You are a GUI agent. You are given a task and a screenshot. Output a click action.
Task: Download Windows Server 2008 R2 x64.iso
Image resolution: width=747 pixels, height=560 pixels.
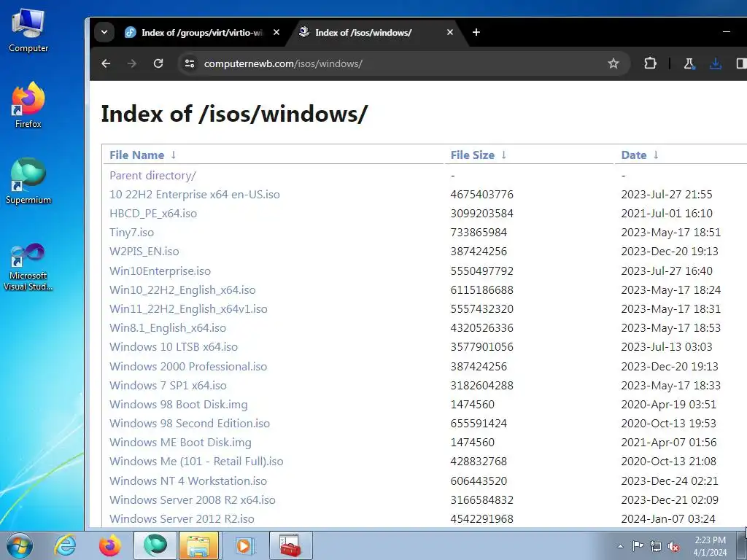(x=193, y=500)
